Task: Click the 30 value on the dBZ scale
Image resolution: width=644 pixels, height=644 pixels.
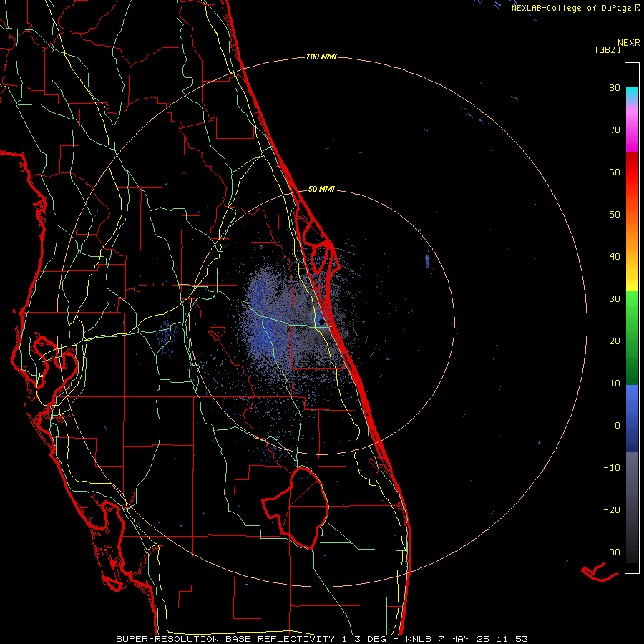Action: [615, 299]
